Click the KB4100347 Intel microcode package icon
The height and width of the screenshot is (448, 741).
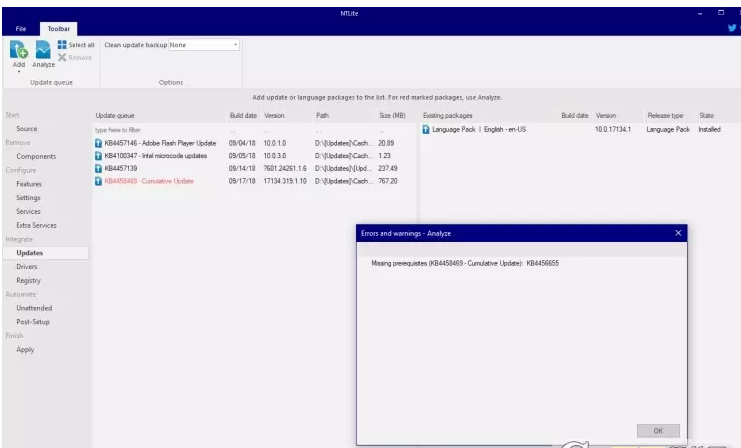tap(98, 156)
